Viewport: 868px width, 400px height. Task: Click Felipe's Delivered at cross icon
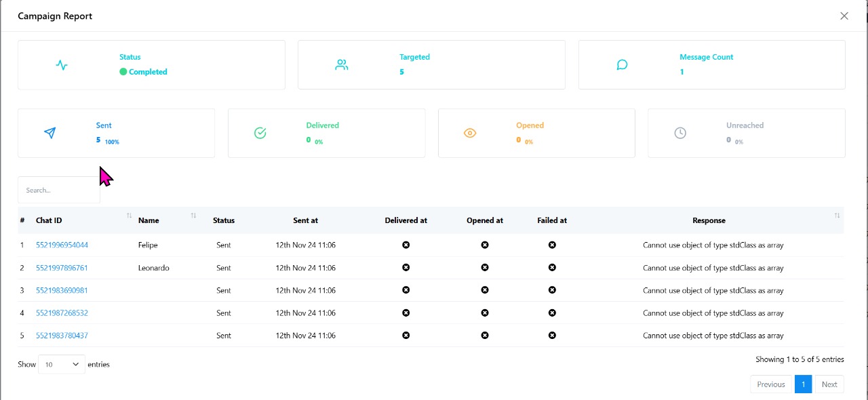tap(406, 245)
